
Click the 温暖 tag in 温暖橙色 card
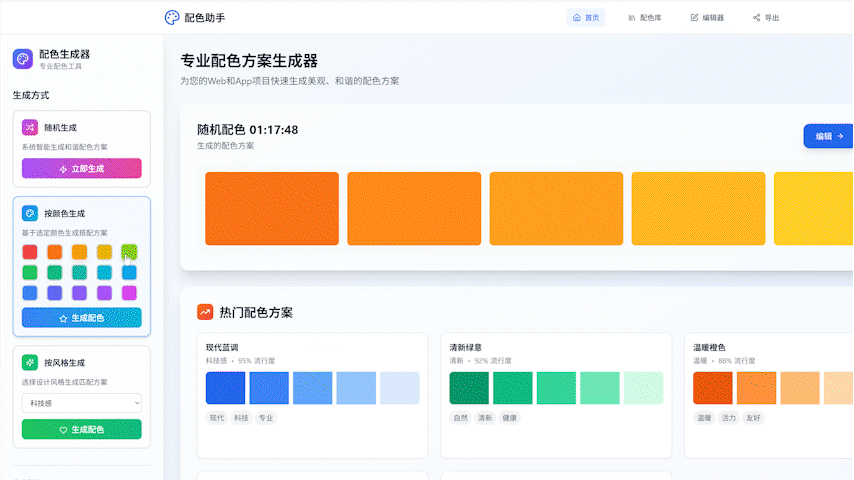click(704, 418)
